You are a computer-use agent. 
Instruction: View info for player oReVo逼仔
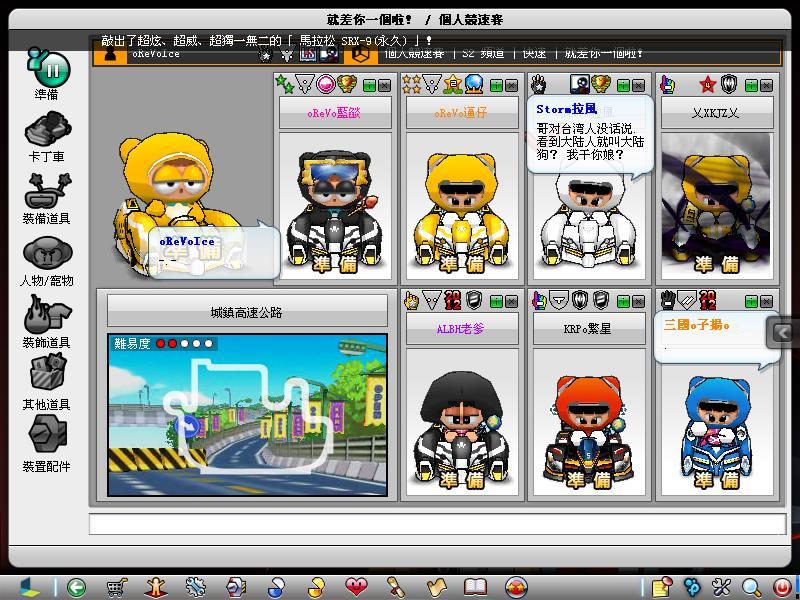(x=496, y=85)
